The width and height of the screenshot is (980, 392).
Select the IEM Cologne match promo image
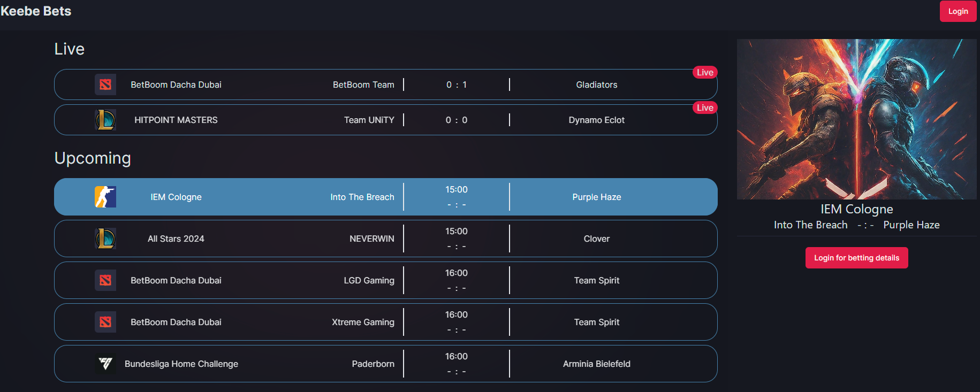click(x=857, y=119)
